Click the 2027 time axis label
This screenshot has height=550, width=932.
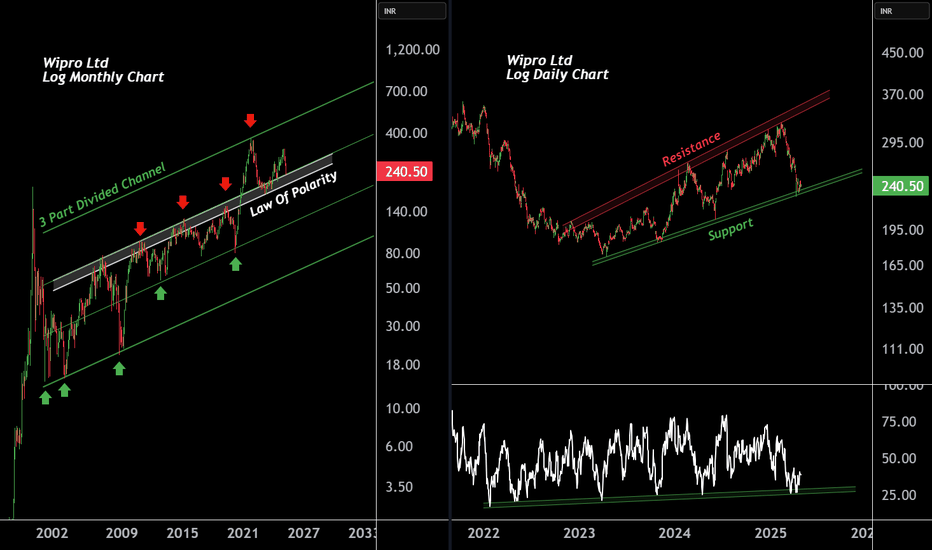(303, 533)
